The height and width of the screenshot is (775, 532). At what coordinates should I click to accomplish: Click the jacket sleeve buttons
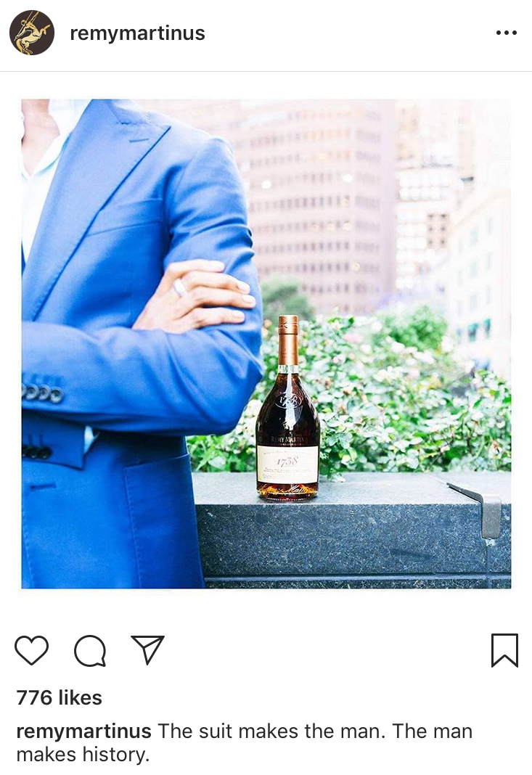[44, 393]
